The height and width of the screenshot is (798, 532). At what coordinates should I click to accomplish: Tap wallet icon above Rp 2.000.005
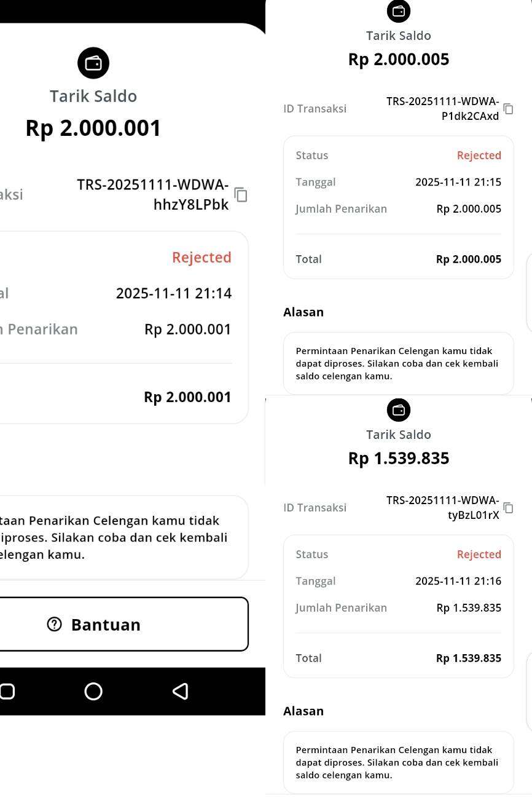pos(399,11)
